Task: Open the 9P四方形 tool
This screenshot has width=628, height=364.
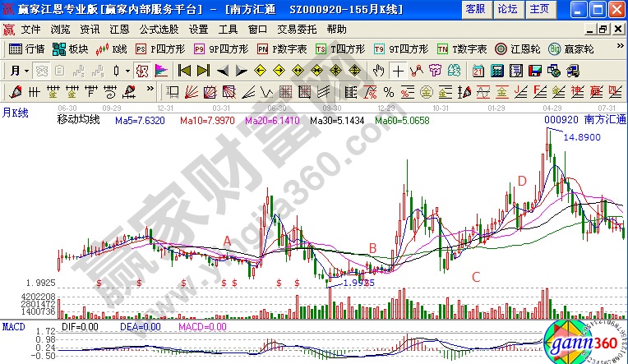Action: point(221,49)
